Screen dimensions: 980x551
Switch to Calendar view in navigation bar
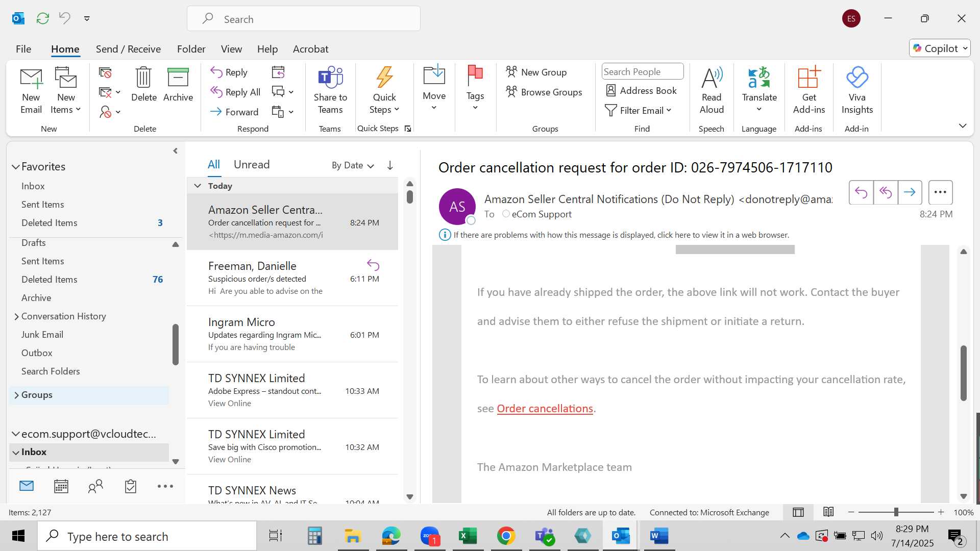click(61, 486)
